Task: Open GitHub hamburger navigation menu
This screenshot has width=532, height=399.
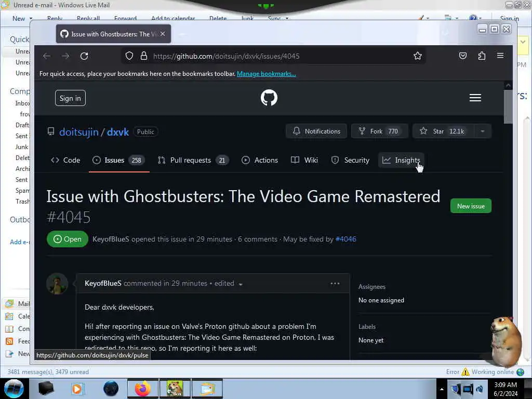Action: click(475, 98)
